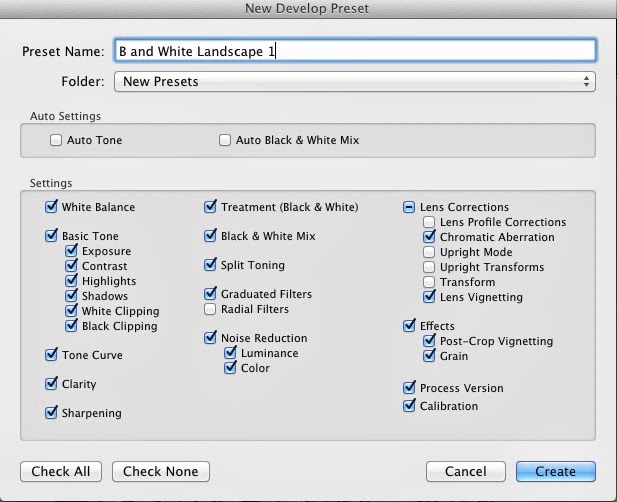Uncheck the White Balance setting

pos(51,207)
